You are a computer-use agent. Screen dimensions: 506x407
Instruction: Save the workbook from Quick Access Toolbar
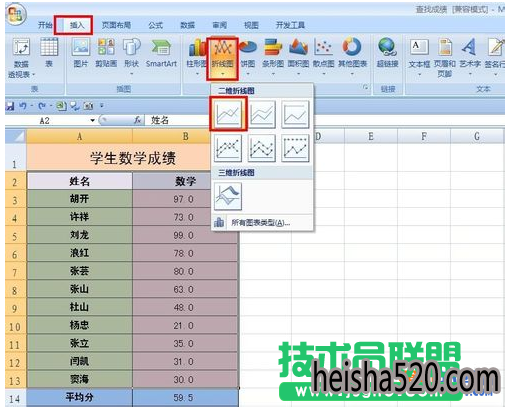(11, 106)
